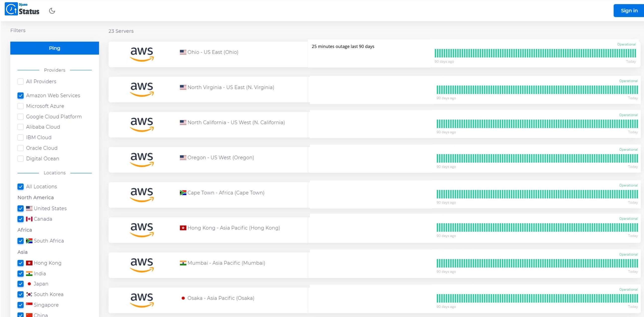Open North Virginia - US East server
This screenshot has height=317, width=644.
[231, 88]
